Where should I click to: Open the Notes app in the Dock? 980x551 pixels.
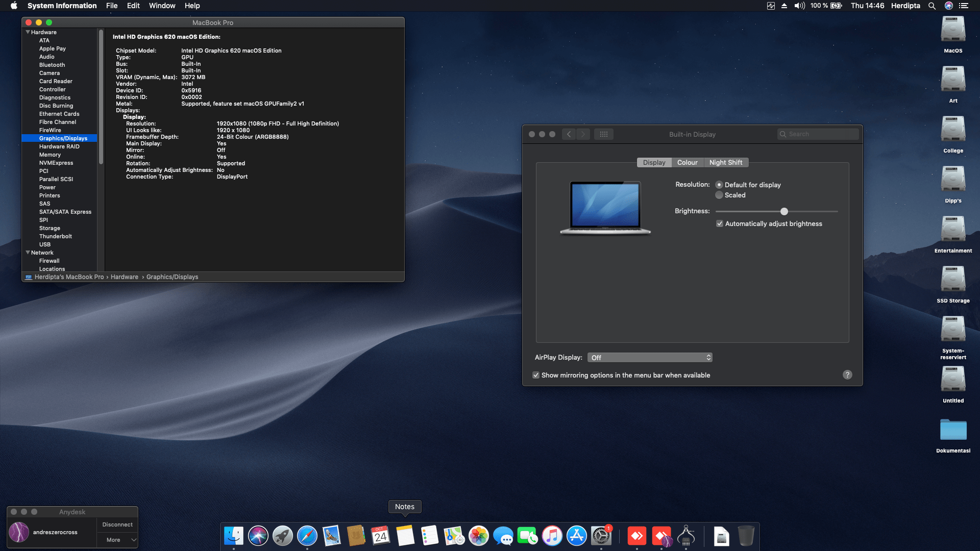(405, 536)
